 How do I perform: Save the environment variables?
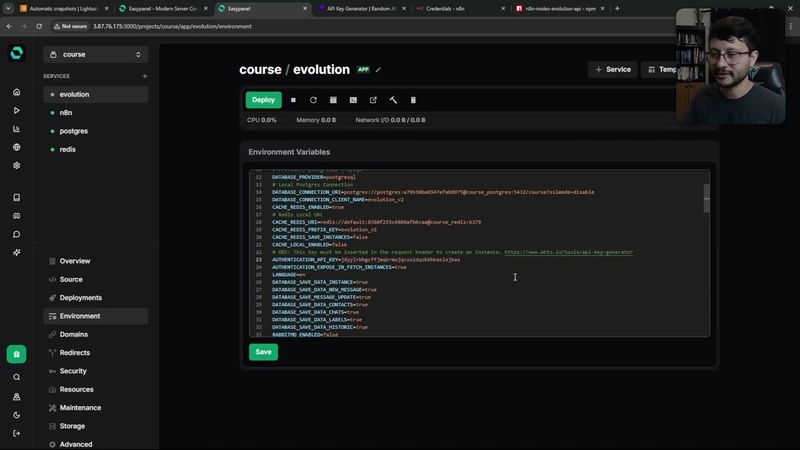click(263, 352)
